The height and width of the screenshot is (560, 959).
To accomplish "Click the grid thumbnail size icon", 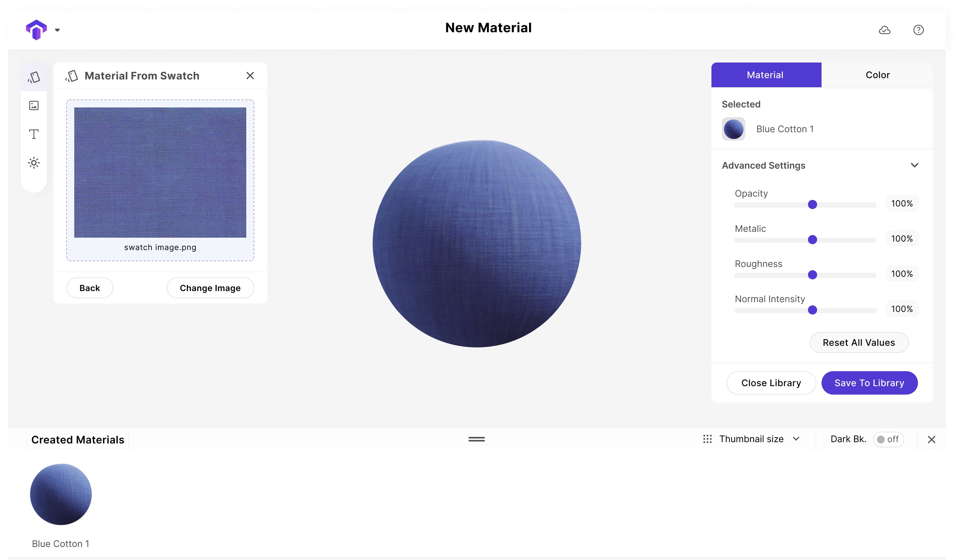I will (706, 439).
